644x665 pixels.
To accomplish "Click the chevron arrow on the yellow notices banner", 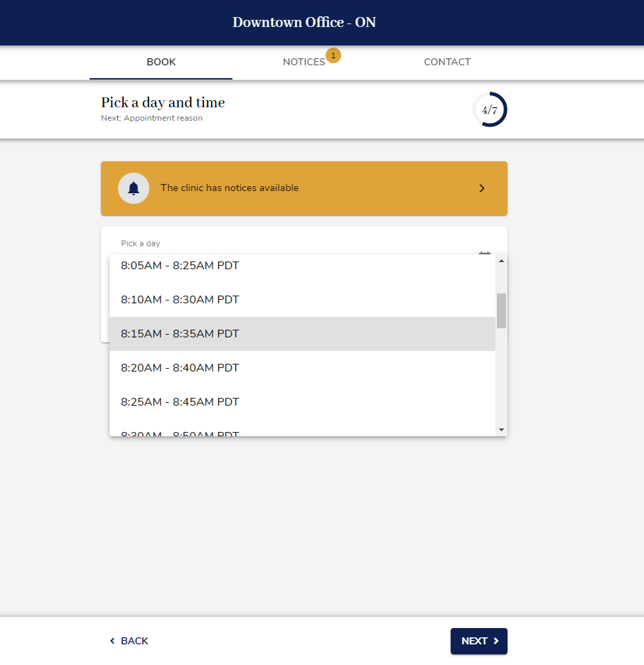I will [x=481, y=188].
